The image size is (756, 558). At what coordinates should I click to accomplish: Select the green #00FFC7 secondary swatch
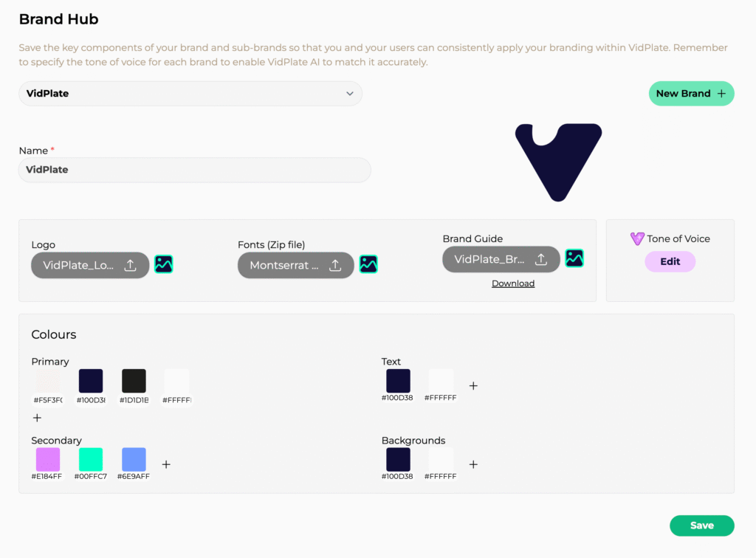coord(91,459)
